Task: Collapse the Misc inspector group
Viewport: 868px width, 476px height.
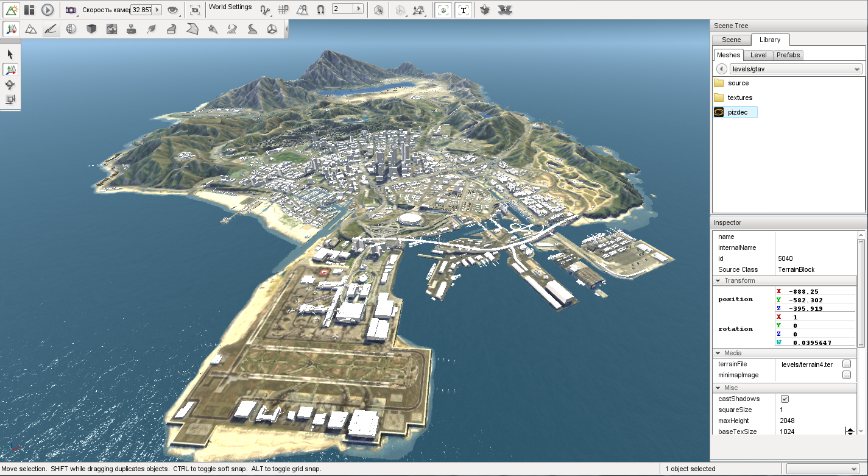Action: (x=718, y=388)
